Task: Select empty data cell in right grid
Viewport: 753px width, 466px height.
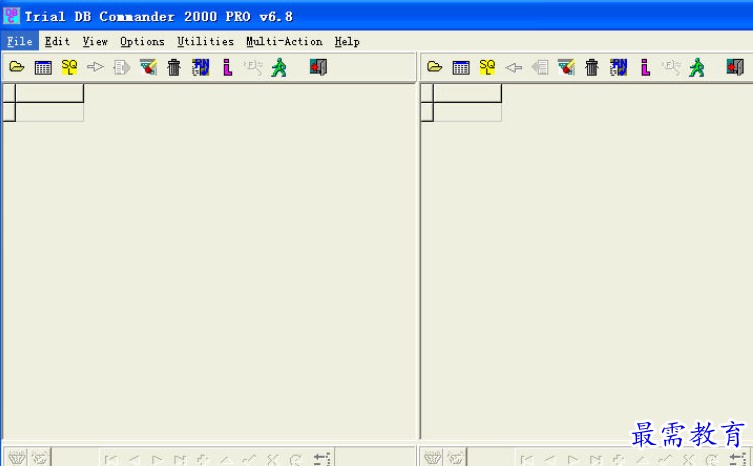Action: 468,112
